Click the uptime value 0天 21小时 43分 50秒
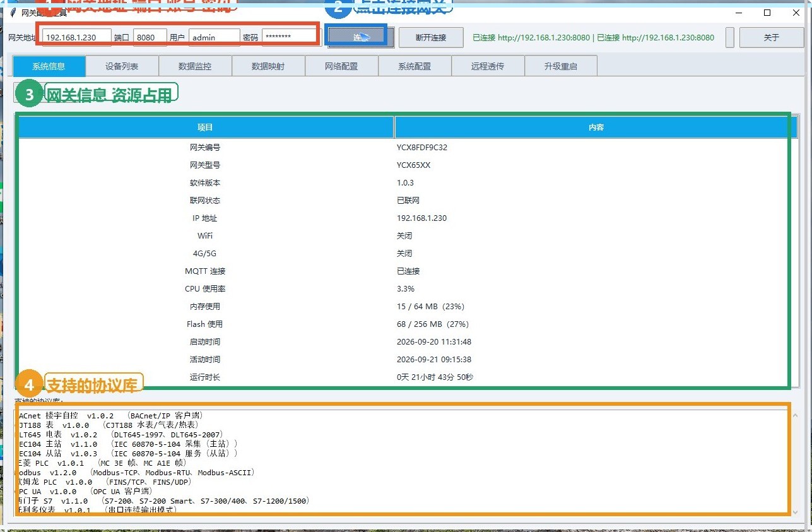 (x=435, y=377)
